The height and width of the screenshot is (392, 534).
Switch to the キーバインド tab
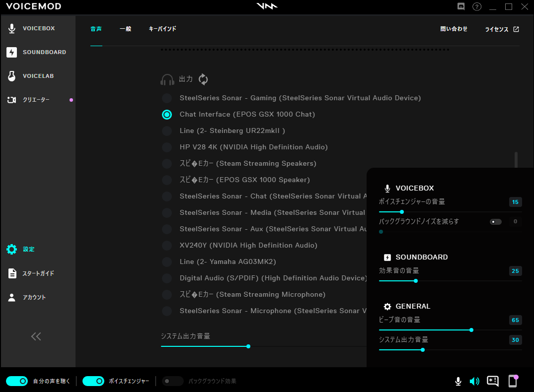[x=162, y=29]
